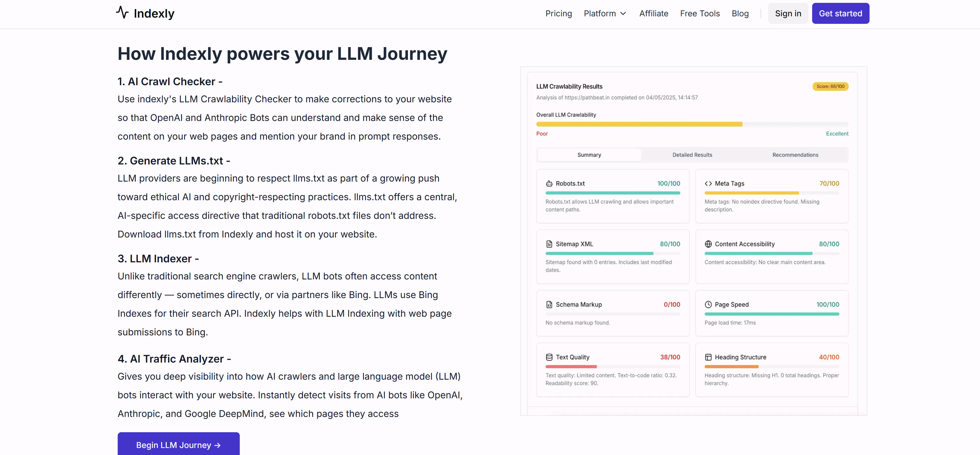
Task: Click the Sign in button
Action: pos(788,13)
